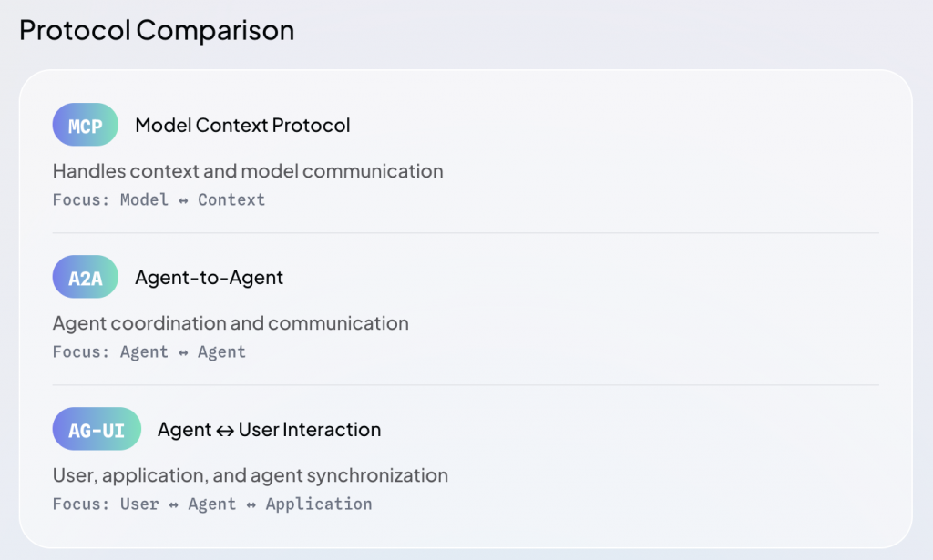Select the Model Context Protocol title

pos(242,126)
